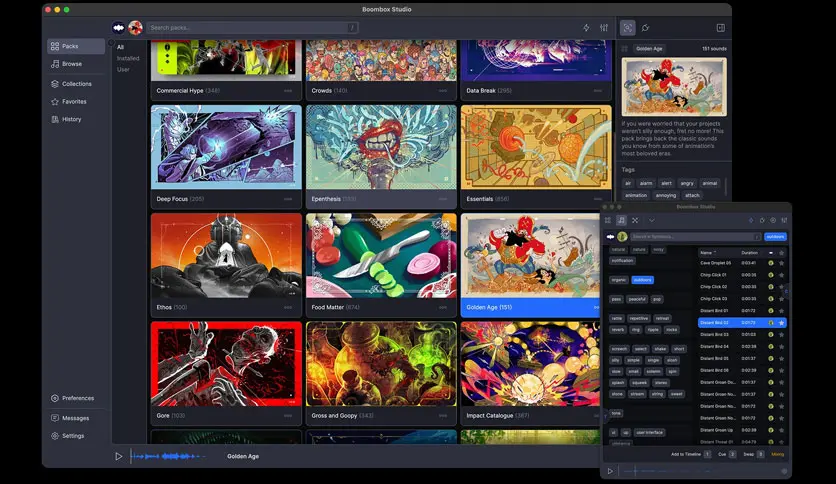Sort sounds by Duration column

pos(749,253)
